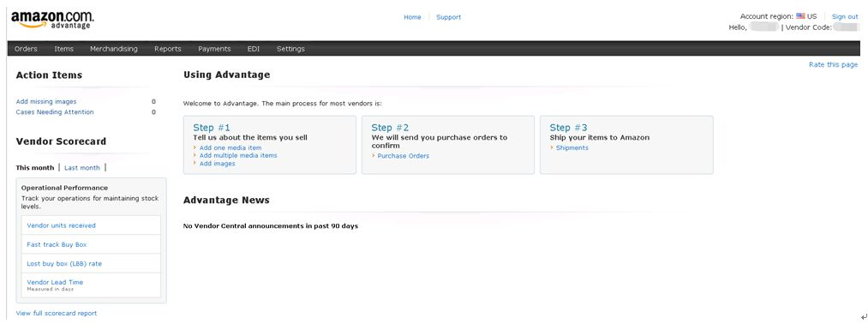Open the Merchandising menu
Viewport: 868px width, 324px height.
pyautogui.click(x=113, y=49)
